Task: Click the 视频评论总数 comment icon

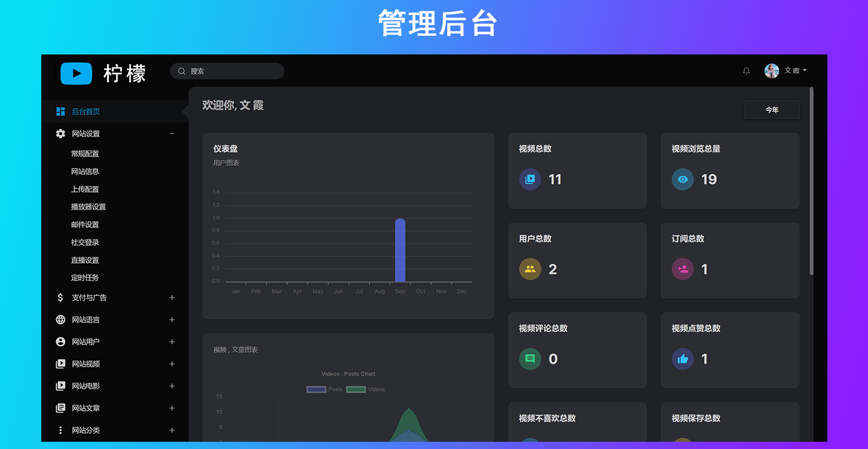Action: pos(530,359)
